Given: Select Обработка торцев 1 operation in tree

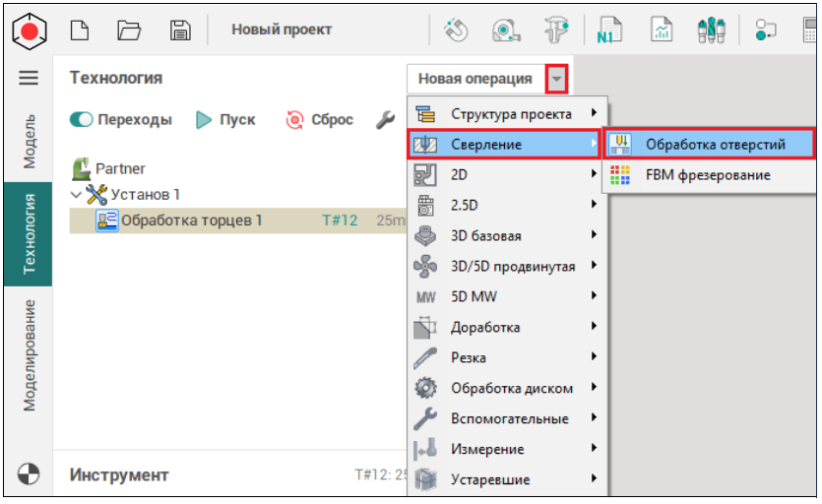Looking at the screenshot, I should (x=191, y=220).
